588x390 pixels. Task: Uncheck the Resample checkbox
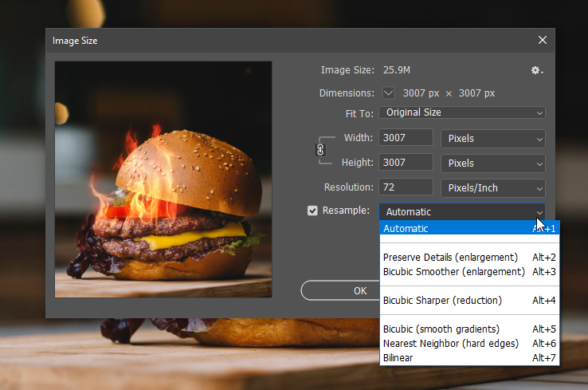click(312, 211)
